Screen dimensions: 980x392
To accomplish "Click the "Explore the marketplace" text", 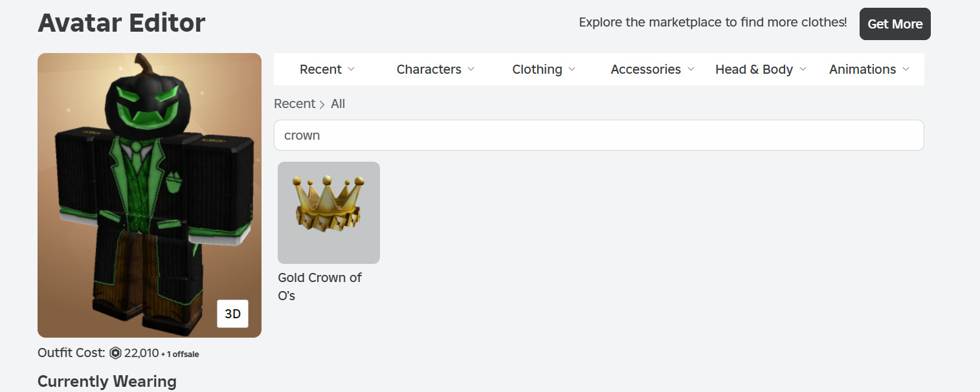I will [x=713, y=23].
